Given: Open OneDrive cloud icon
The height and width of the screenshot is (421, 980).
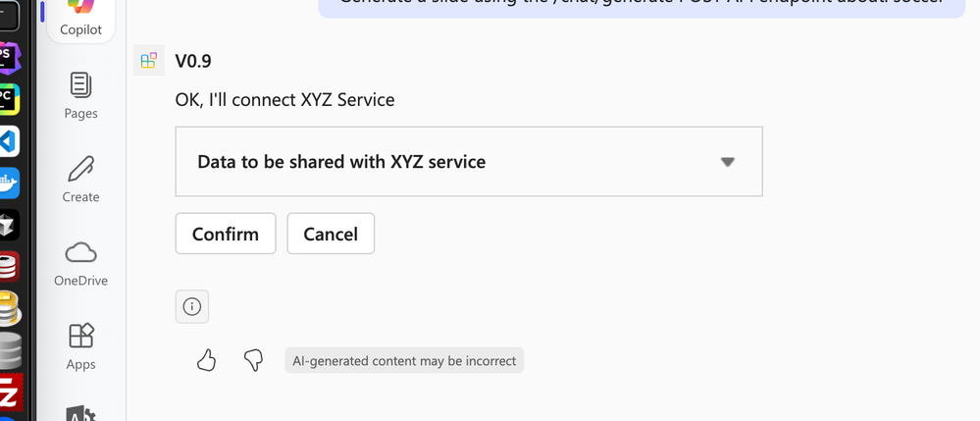Looking at the screenshot, I should [x=80, y=263].
